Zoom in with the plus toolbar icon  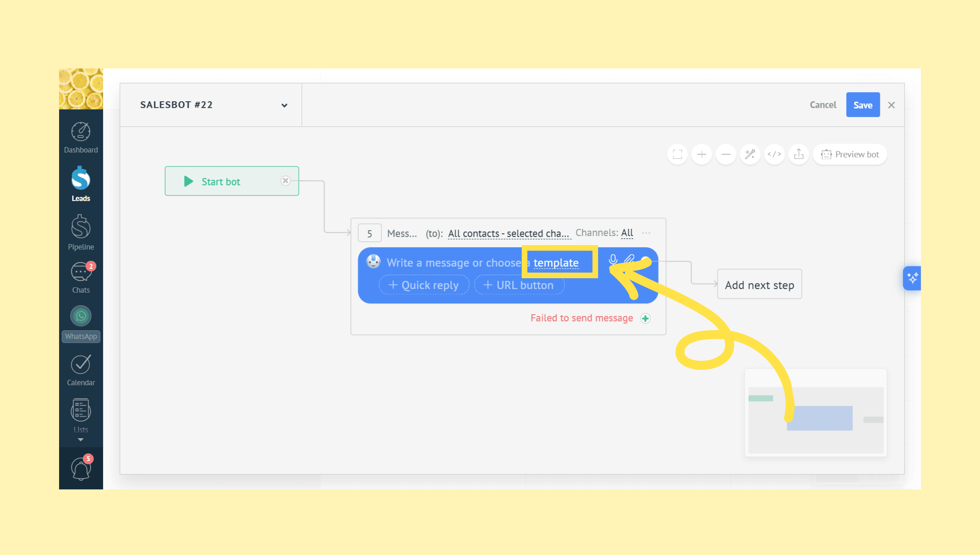point(701,154)
